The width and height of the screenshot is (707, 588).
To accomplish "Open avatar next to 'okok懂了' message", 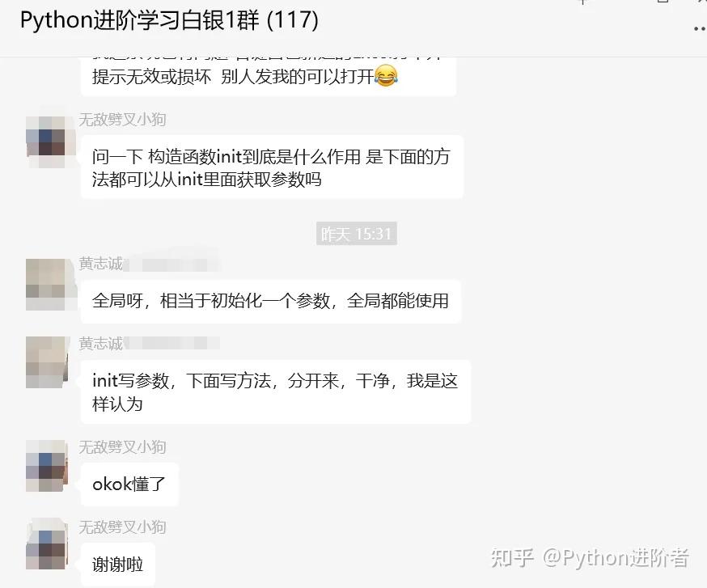I will [x=46, y=466].
